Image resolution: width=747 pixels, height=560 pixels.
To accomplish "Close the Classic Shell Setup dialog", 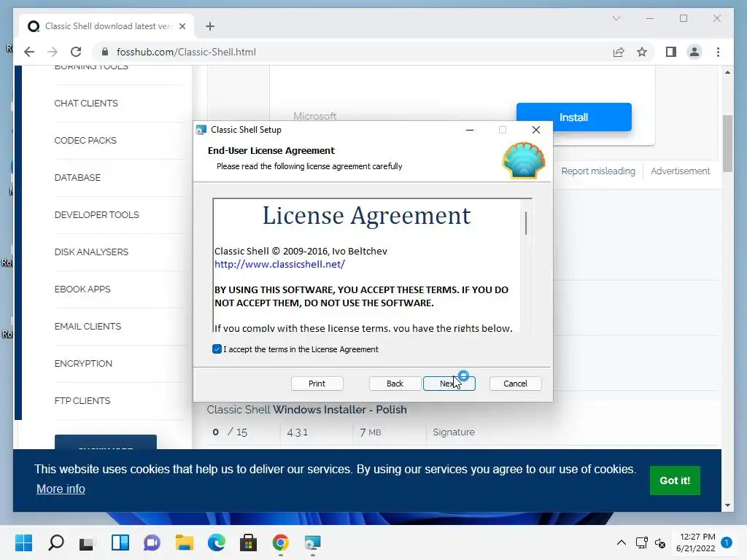I will [x=536, y=130].
